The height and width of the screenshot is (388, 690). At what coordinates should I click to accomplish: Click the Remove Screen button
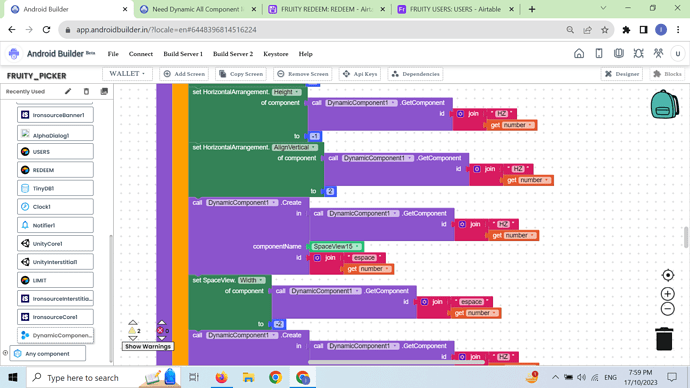303,74
